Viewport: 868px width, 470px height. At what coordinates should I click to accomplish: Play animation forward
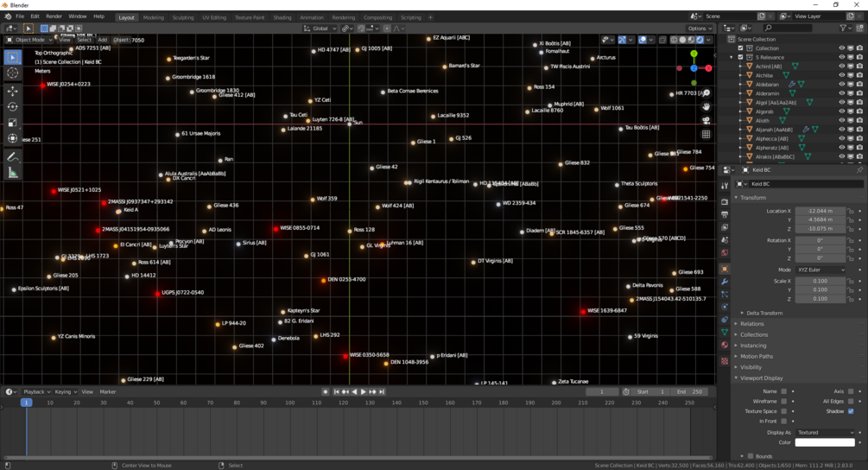(x=363, y=392)
